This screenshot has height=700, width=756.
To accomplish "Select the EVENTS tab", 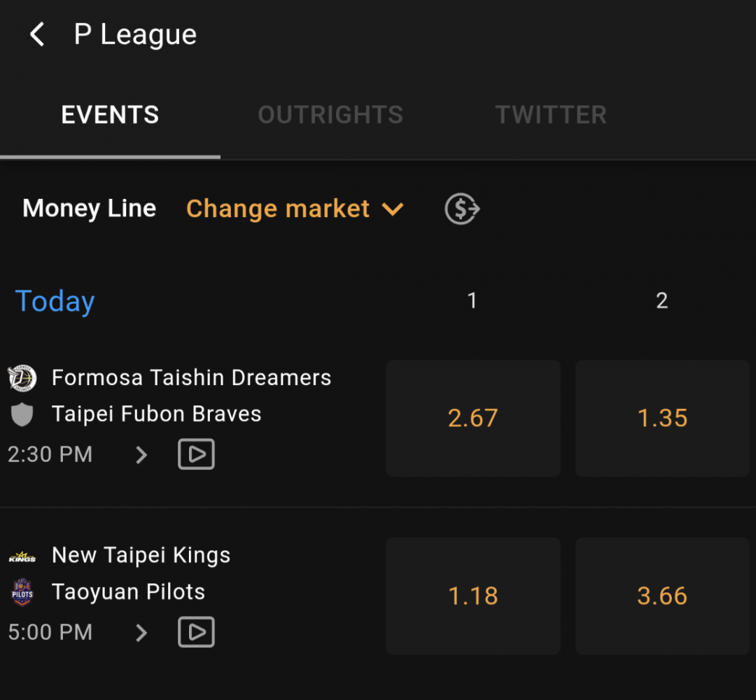I will (110, 115).
